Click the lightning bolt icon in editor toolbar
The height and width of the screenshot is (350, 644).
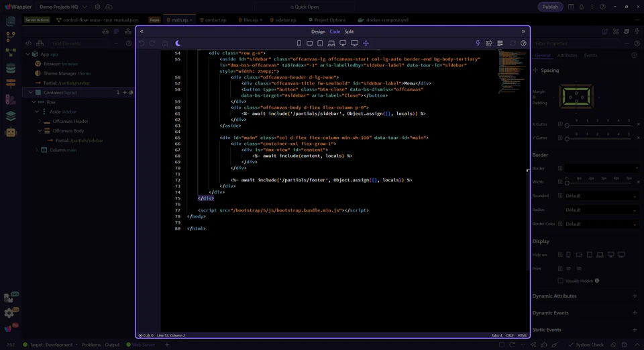[478, 43]
